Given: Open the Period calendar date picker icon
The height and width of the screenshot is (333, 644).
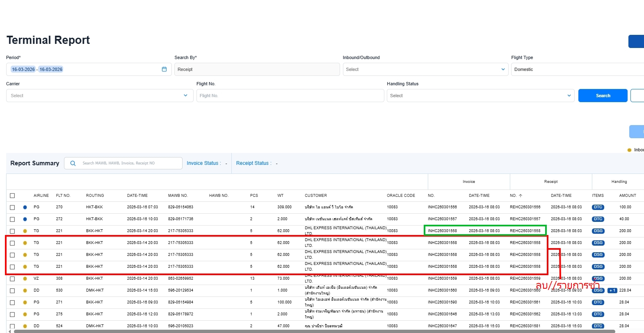Looking at the screenshot, I should pos(164,69).
